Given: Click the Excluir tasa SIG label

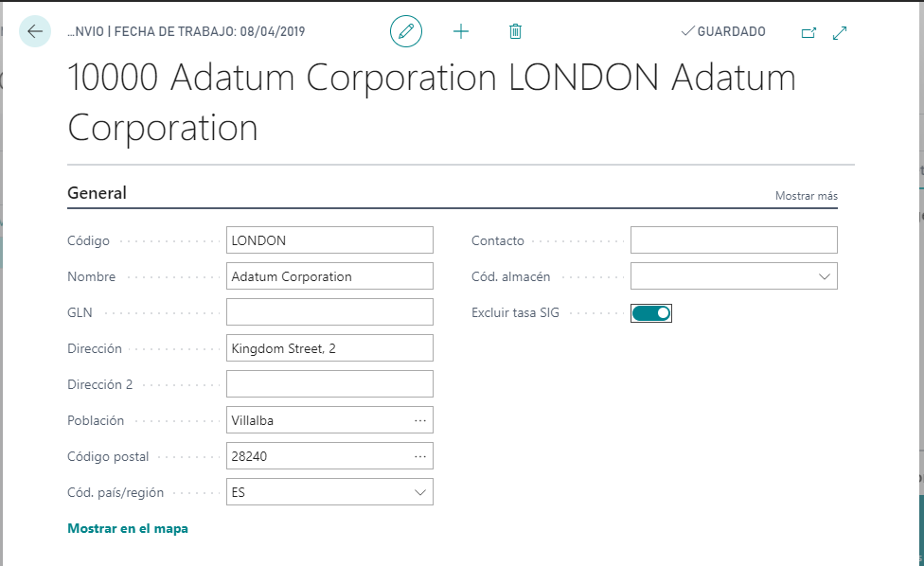Looking at the screenshot, I should click(x=515, y=312).
